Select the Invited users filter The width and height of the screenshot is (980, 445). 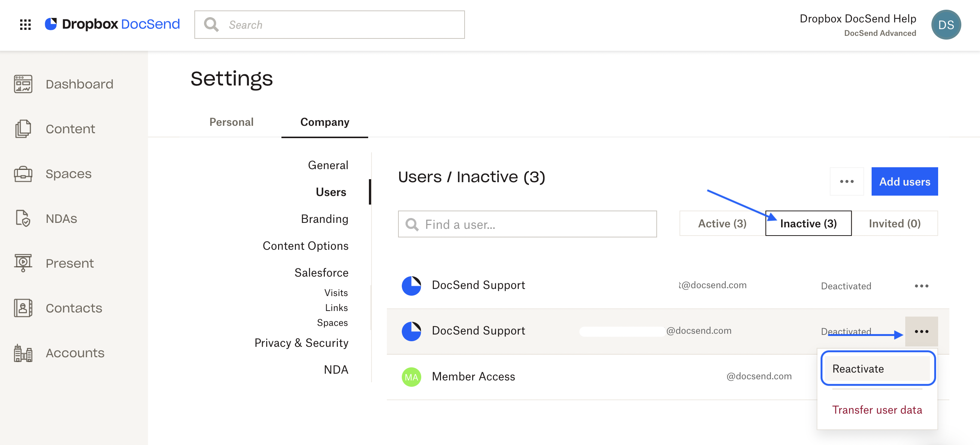(x=894, y=224)
